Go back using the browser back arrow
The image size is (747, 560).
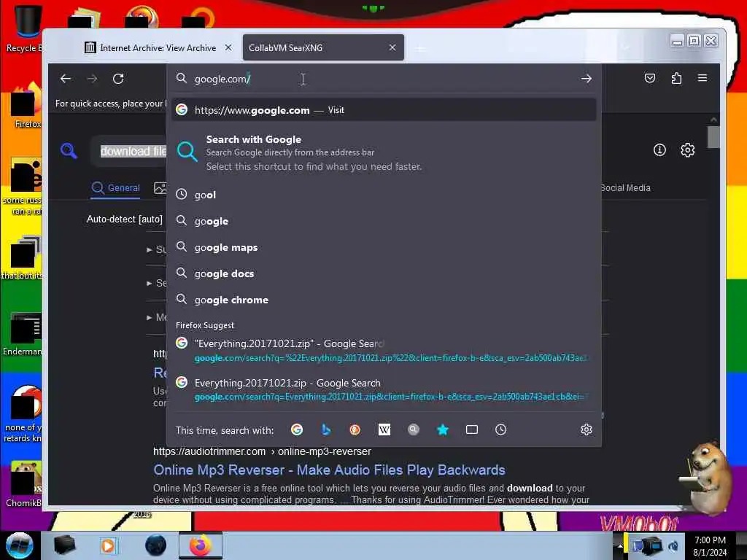tap(66, 79)
